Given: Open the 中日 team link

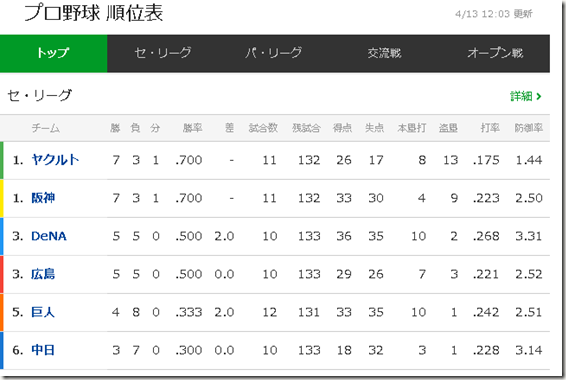Looking at the screenshot, I should tap(43, 350).
